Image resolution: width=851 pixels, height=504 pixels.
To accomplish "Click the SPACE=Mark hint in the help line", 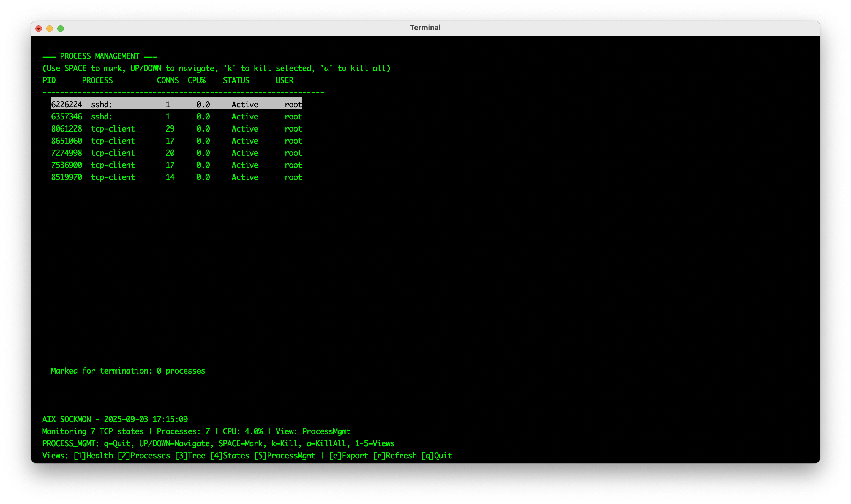I will tap(241, 443).
